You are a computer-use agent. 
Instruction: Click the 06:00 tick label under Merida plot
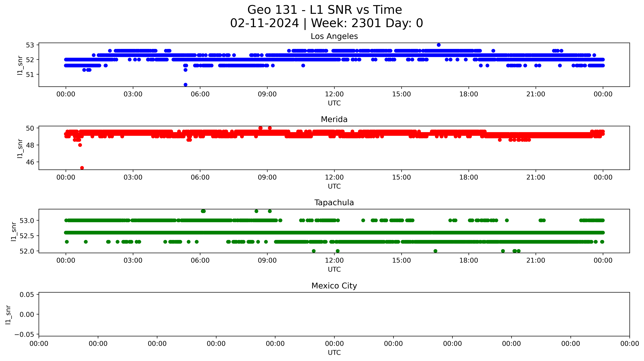coord(200,177)
